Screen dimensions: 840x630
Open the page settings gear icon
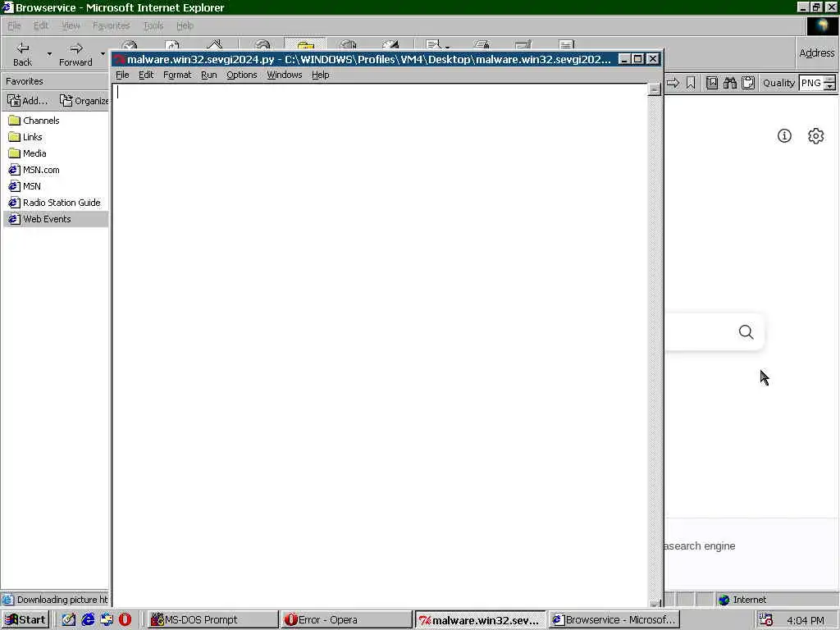point(815,136)
